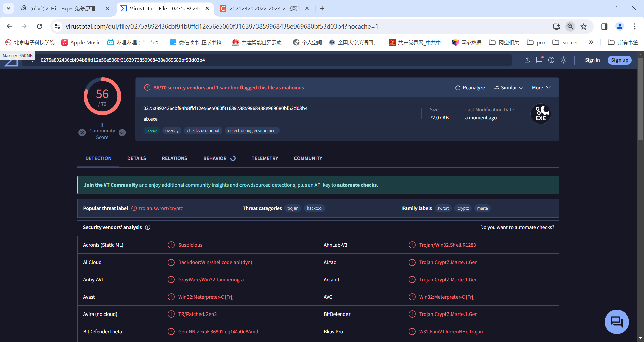Select the BEHAVIOR tab

point(219,158)
